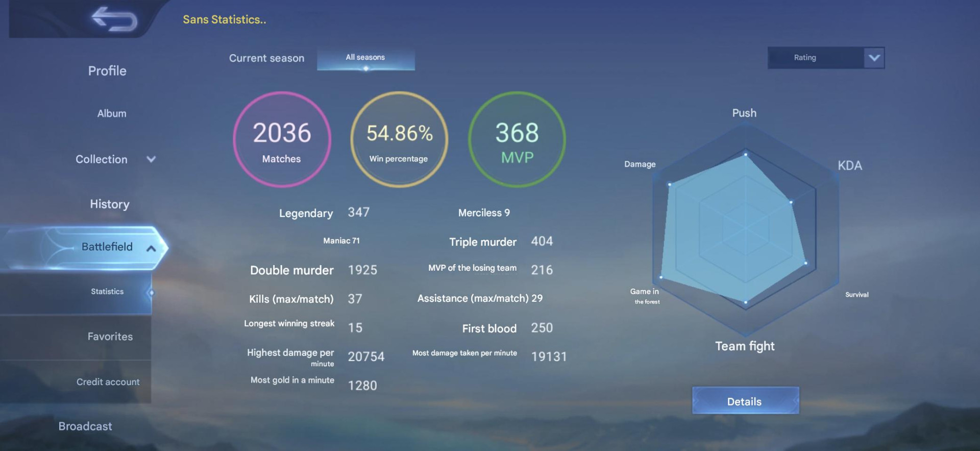Collapse the Battlefield chevron arrow
This screenshot has width=980, height=451.
pyautogui.click(x=151, y=249)
